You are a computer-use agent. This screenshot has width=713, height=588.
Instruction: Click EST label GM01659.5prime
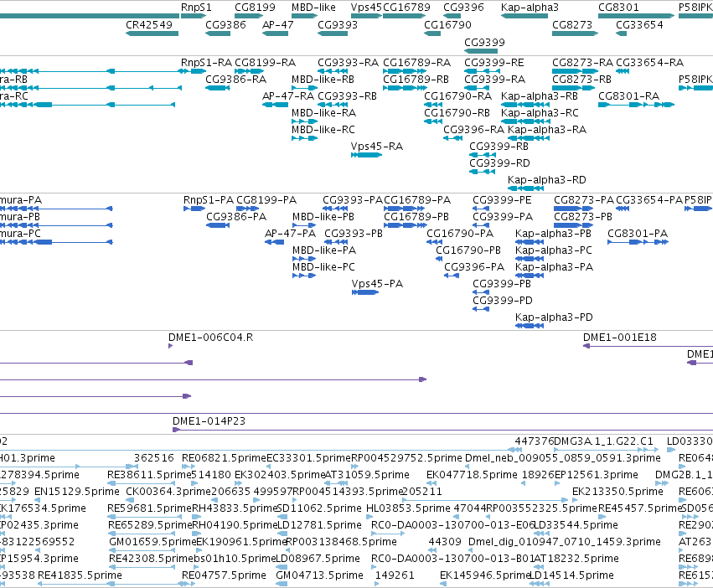click(x=152, y=542)
